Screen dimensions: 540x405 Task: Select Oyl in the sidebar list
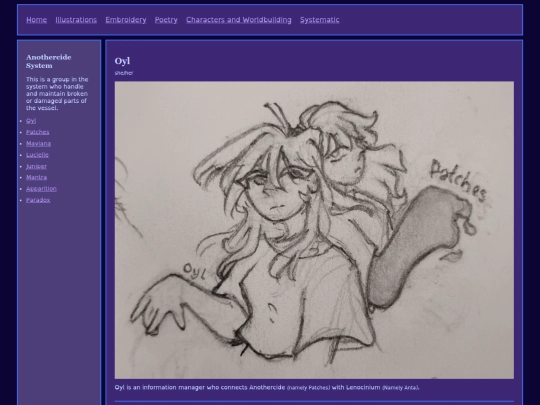tap(31, 121)
